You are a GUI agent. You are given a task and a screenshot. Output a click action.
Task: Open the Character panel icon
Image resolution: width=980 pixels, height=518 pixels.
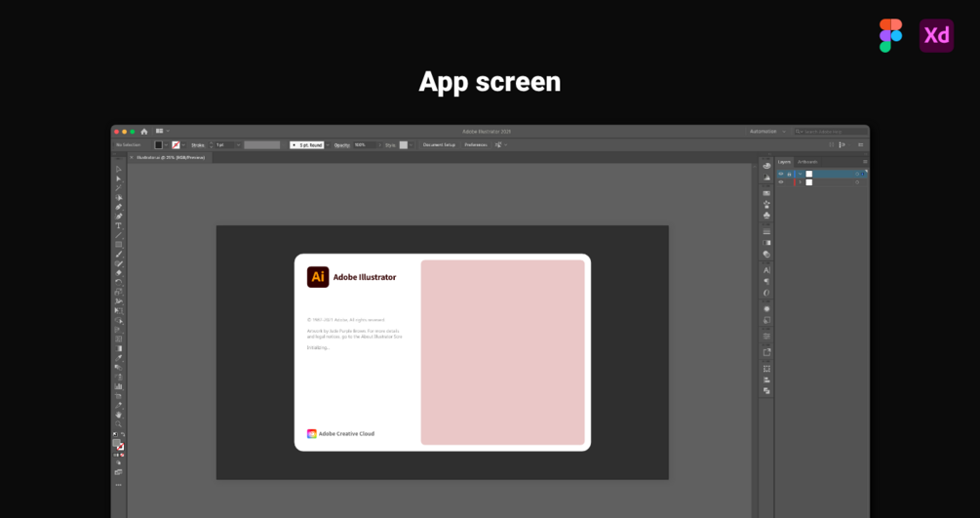click(766, 270)
